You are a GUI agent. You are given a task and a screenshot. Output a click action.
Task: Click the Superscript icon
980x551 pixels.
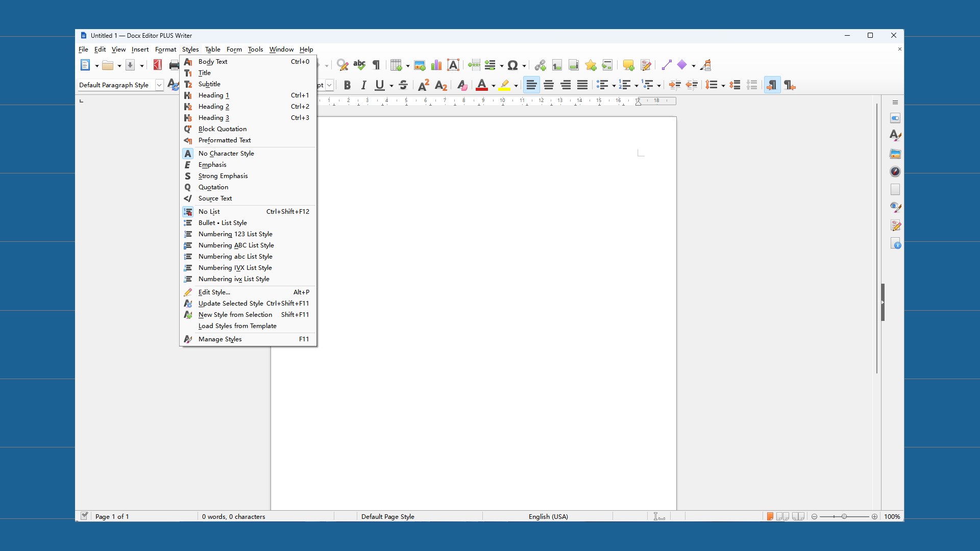click(x=424, y=85)
